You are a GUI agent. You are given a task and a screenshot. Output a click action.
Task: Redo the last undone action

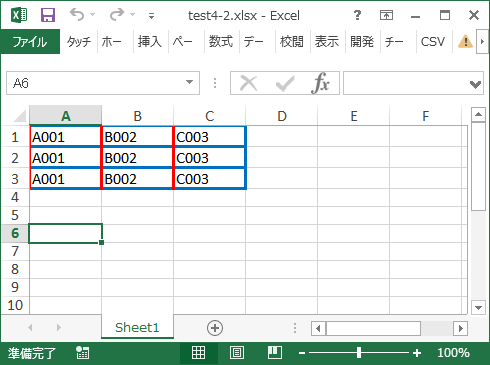point(117,15)
